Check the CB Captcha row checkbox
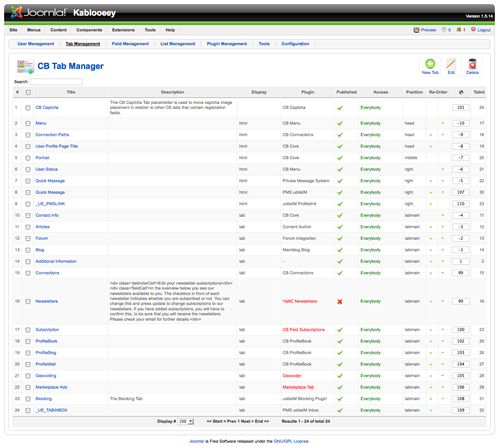The image size is (499, 448). (28, 108)
